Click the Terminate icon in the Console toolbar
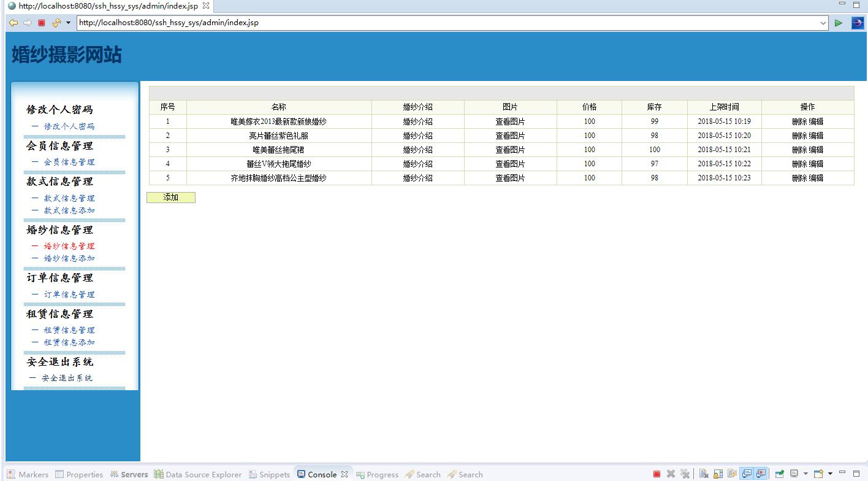The width and height of the screenshot is (868, 481). (x=656, y=473)
